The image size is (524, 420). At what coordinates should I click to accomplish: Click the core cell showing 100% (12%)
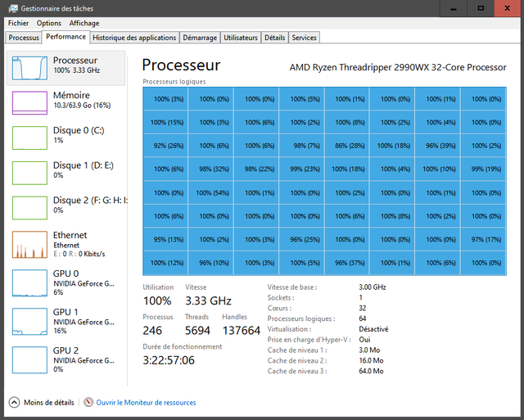(165, 263)
